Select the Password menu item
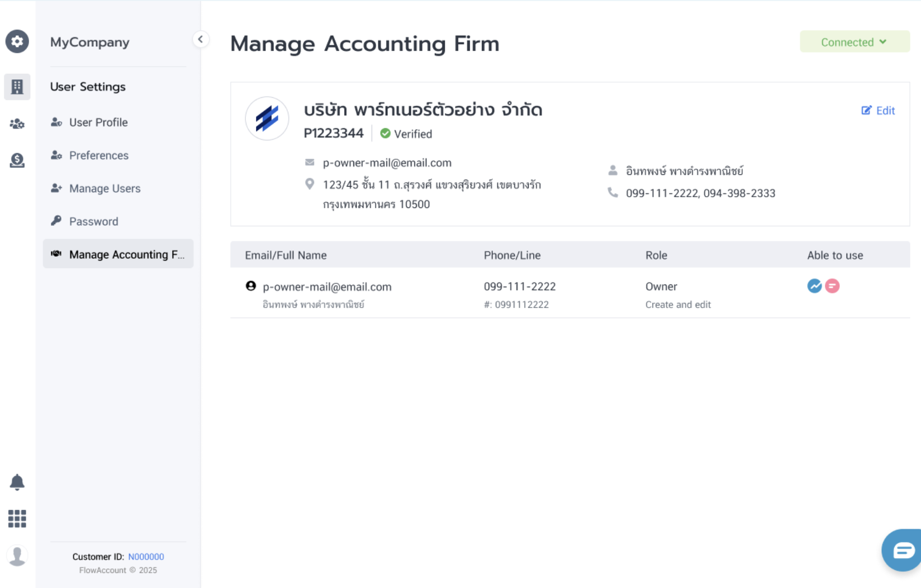Screen dimensions: 921x588 point(94,221)
